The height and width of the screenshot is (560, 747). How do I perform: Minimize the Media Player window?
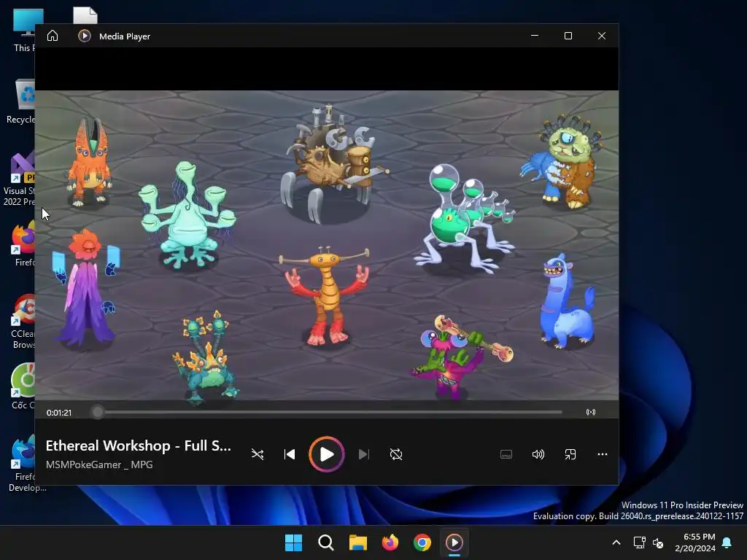click(535, 36)
